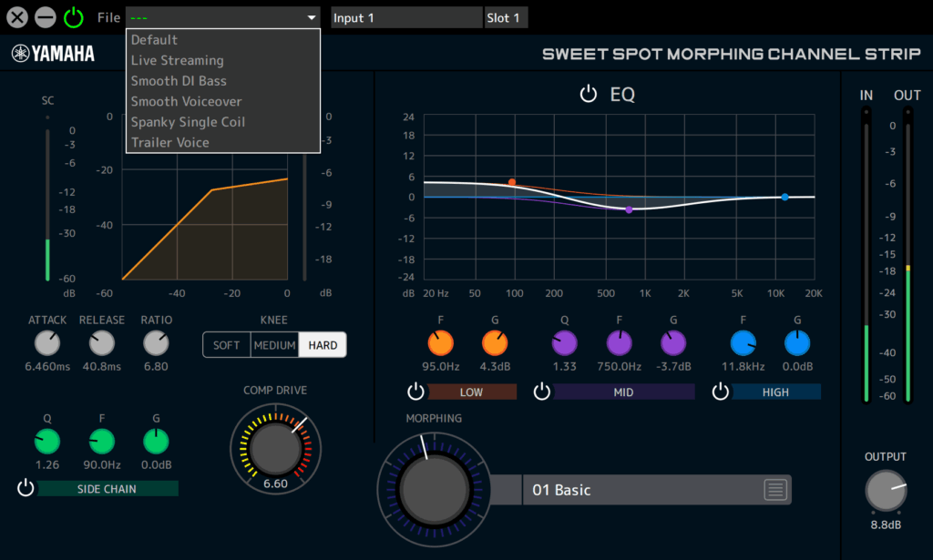933x560 pixels.
Task: Select the Live Streaming preset
Action: pyautogui.click(x=177, y=60)
